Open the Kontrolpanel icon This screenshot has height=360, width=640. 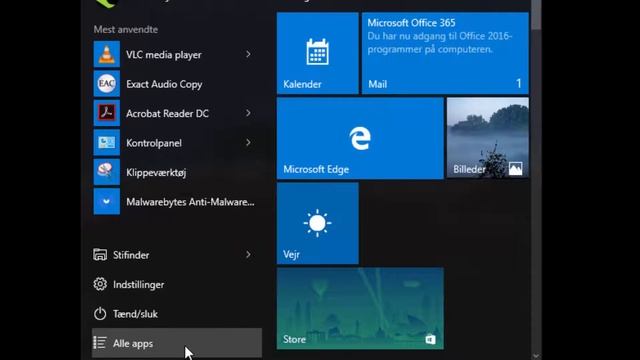point(107,142)
